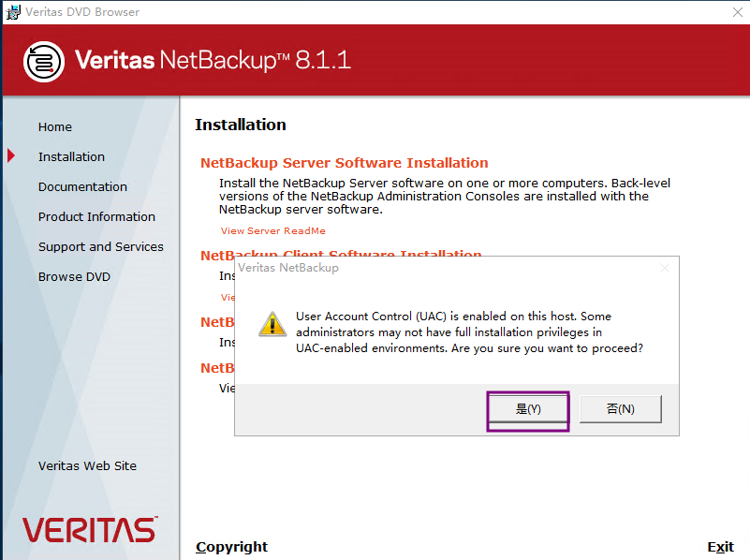The image size is (750, 560).
Task: Open Documentation from the sidebar
Action: click(82, 187)
